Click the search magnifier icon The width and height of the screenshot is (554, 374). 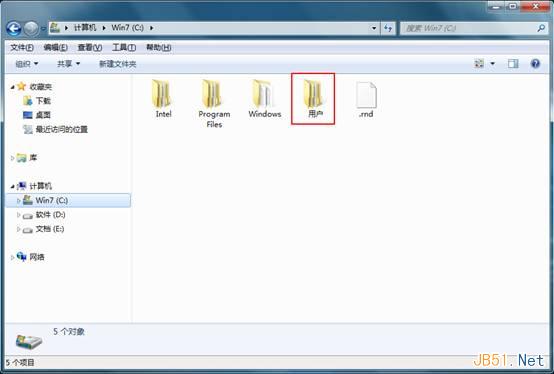541,28
